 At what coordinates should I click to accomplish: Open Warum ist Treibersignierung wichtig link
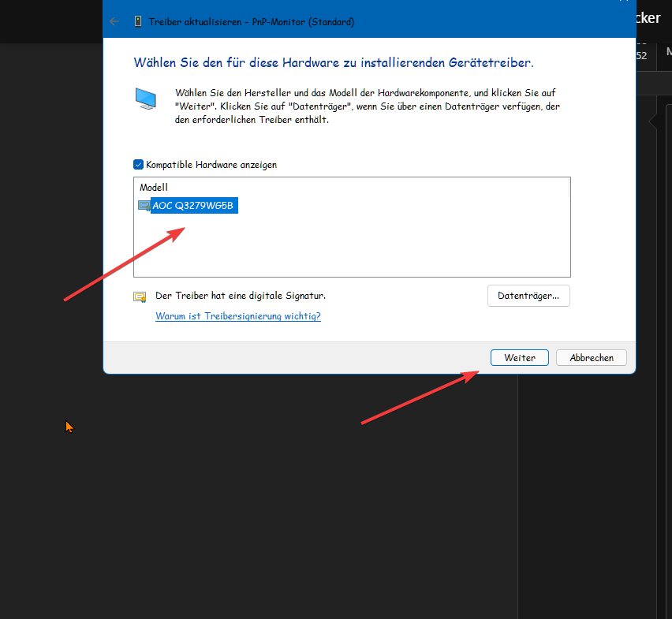pos(238,316)
